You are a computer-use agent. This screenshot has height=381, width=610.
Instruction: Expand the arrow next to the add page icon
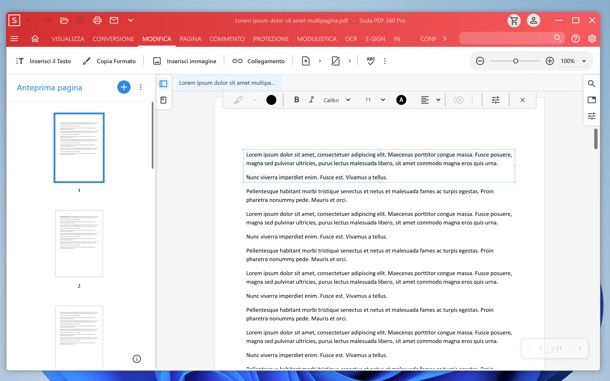coord(320,61)
